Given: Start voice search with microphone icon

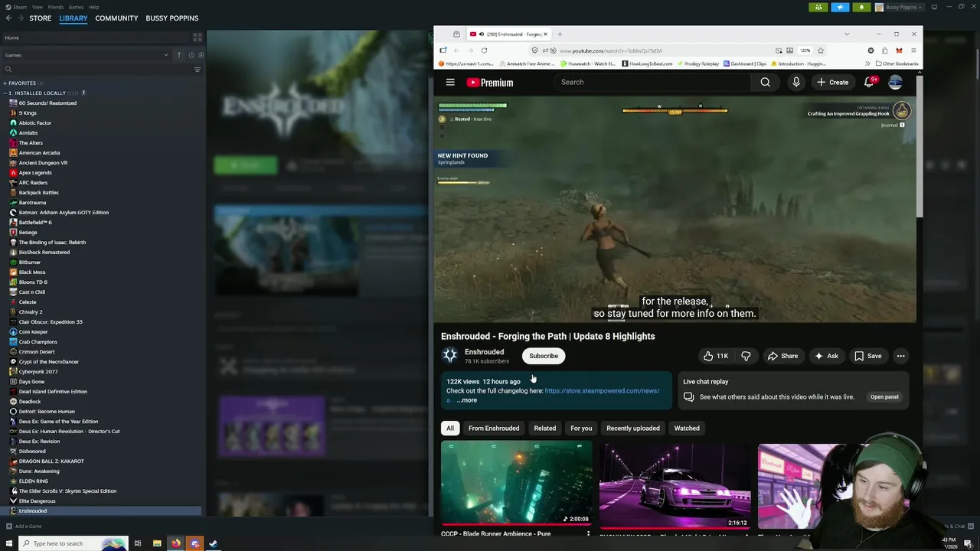Looking at the screenshot, I should coord(796,82).
